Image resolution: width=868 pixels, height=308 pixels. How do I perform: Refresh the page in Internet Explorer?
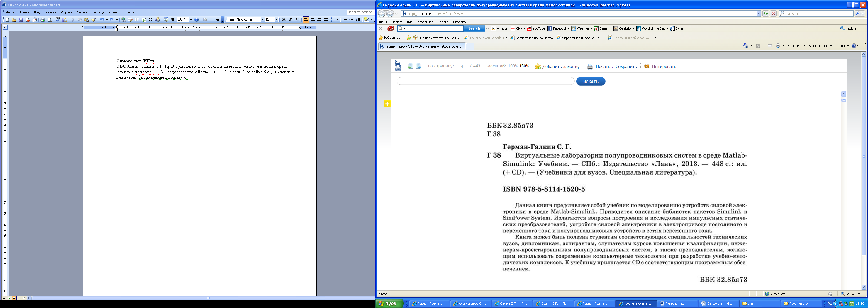pos(766,13)
